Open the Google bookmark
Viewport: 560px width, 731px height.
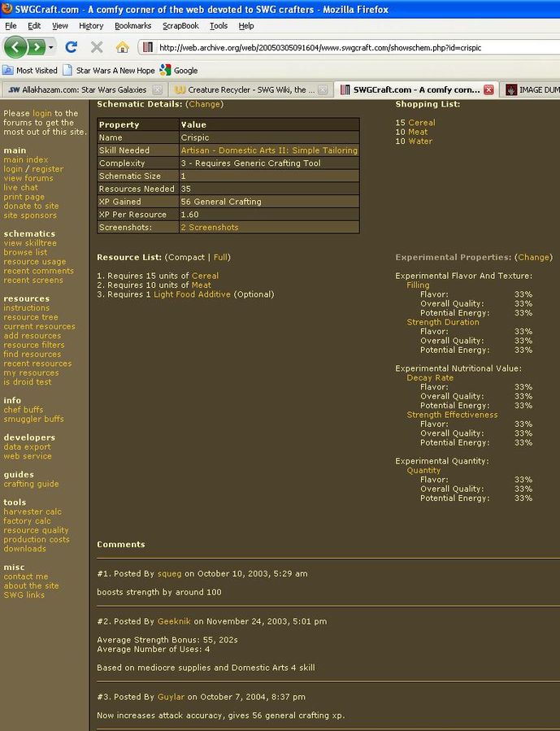pos(179,71)
